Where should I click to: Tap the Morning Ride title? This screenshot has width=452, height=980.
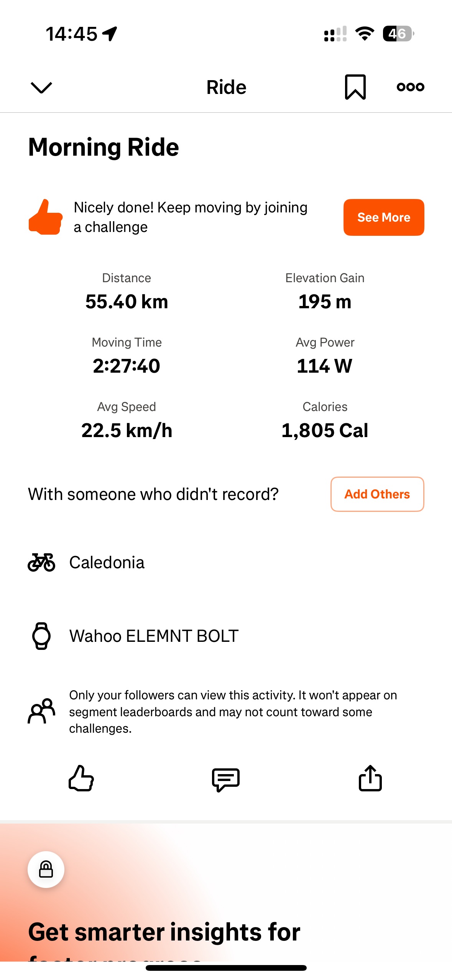104,147
